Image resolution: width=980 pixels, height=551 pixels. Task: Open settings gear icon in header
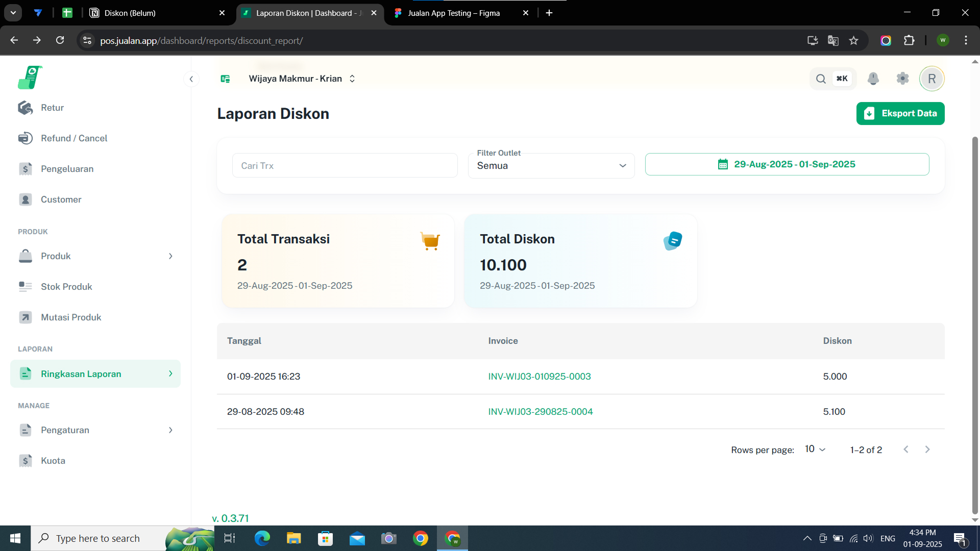[x=902, y=79]
